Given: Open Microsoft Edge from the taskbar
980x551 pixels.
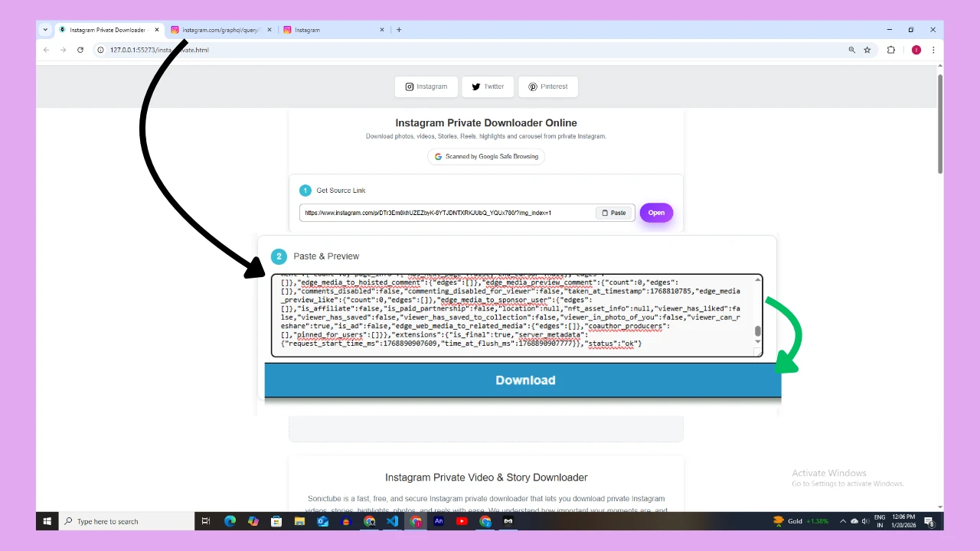Looking at the screenshot, I should [230, 521].
